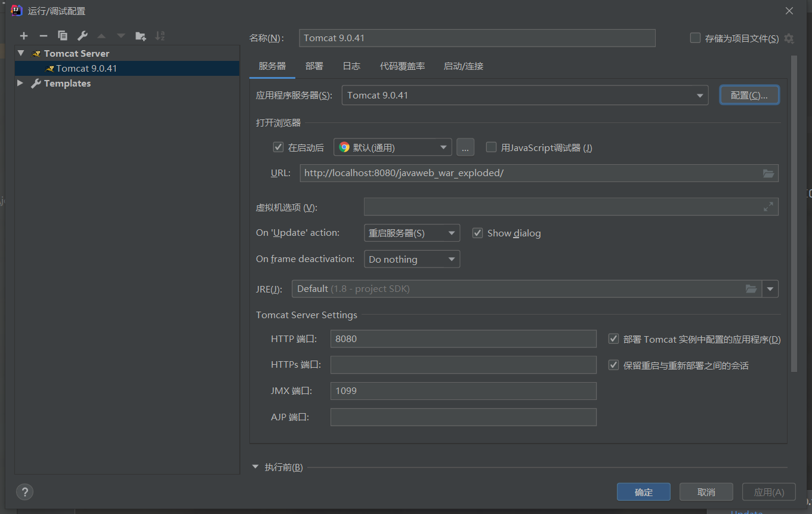
Task: Collapse the Tomcat Server tree node
Action: [21, 53]
